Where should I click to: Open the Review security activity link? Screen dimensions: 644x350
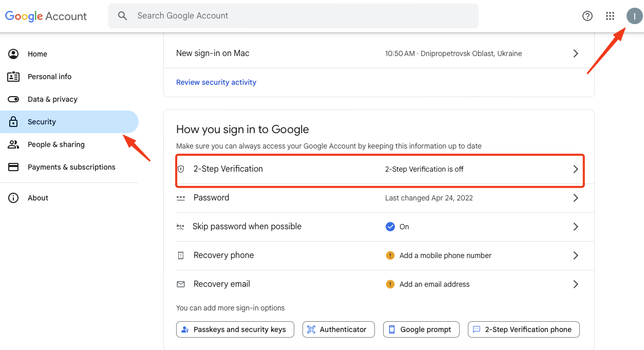coord(216,82)
